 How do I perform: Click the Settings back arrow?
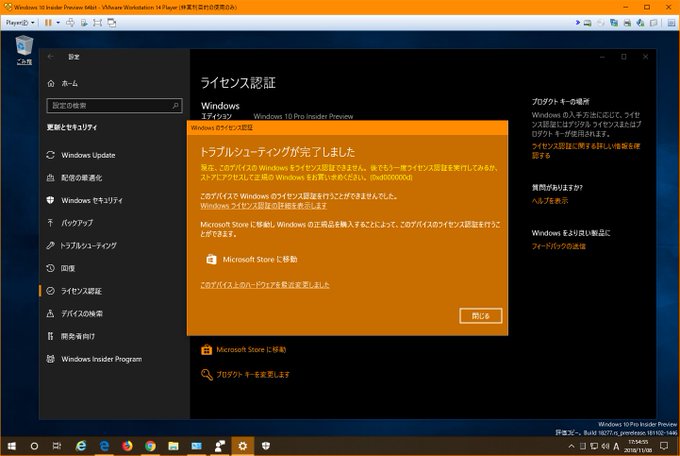[x=51, y=56]
